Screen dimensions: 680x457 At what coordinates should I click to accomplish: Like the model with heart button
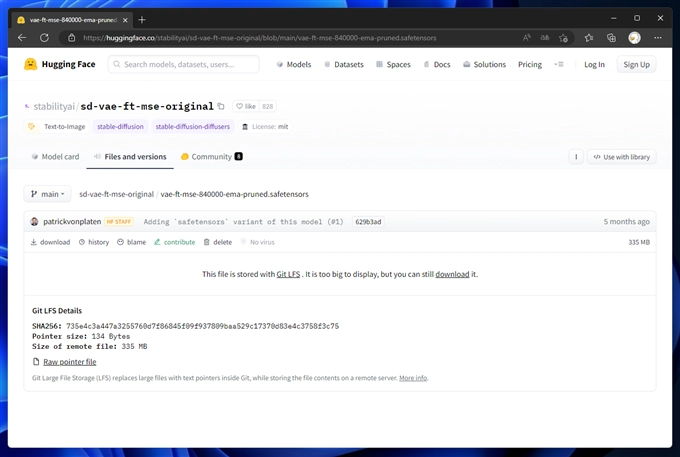[246, 106]
